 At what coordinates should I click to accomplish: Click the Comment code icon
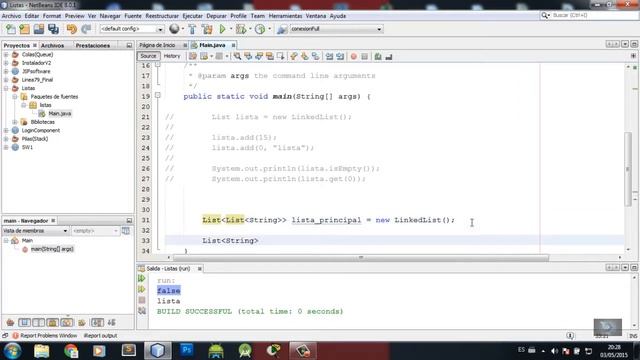point(378,56)
